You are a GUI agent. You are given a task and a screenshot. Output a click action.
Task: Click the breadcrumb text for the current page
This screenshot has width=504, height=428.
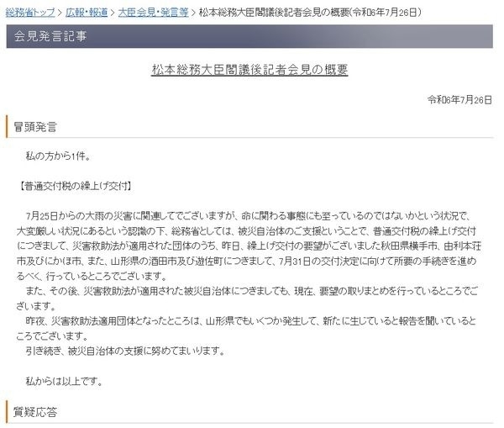tap(310, 13)
